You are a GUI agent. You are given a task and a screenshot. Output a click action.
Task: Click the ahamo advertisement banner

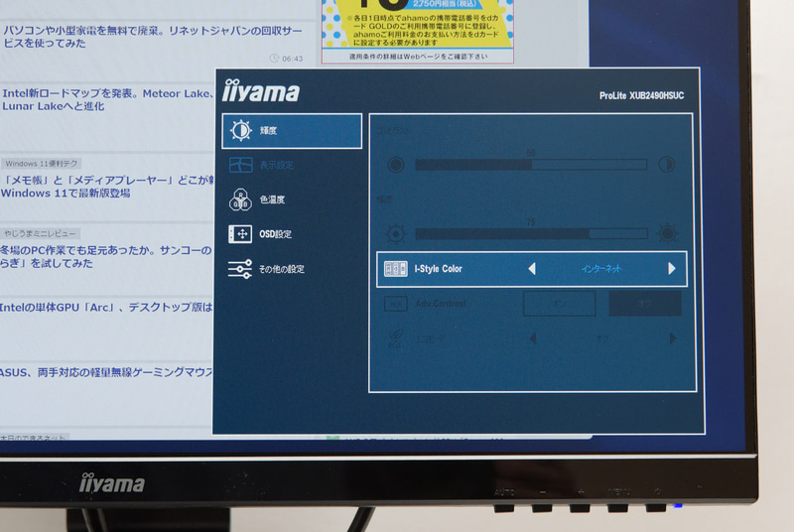(x=418, y=32)
